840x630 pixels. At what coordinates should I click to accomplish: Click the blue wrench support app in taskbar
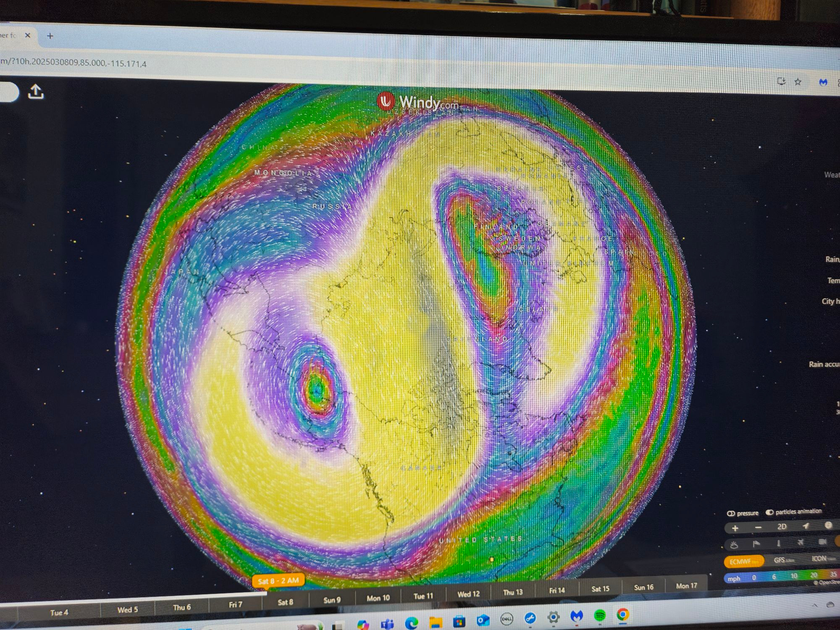530,618
